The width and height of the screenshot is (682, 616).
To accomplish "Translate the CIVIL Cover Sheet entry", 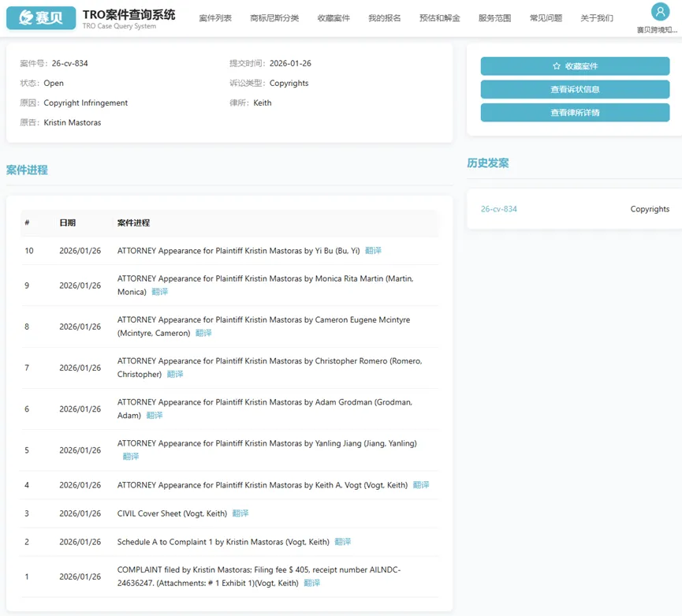I will 240,513.
